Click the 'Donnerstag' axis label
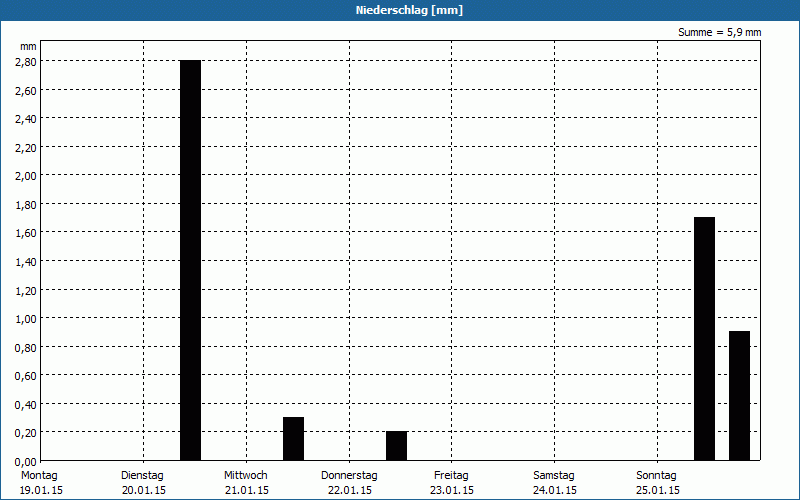Screen dimensions: 800x500 [x=349, y=476]
